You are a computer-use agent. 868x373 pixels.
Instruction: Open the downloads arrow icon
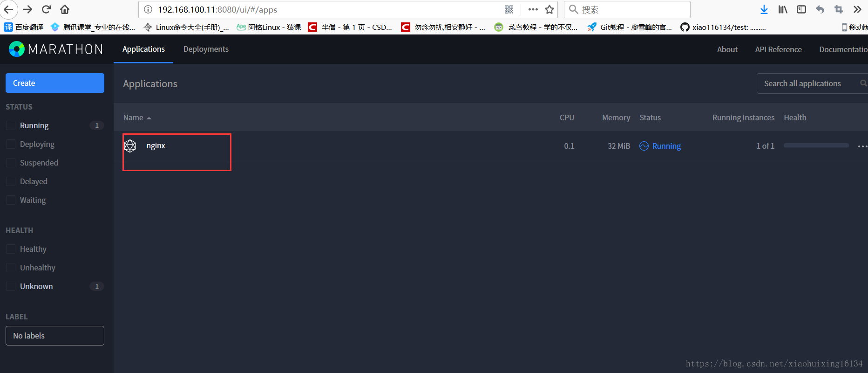point(764,9)
